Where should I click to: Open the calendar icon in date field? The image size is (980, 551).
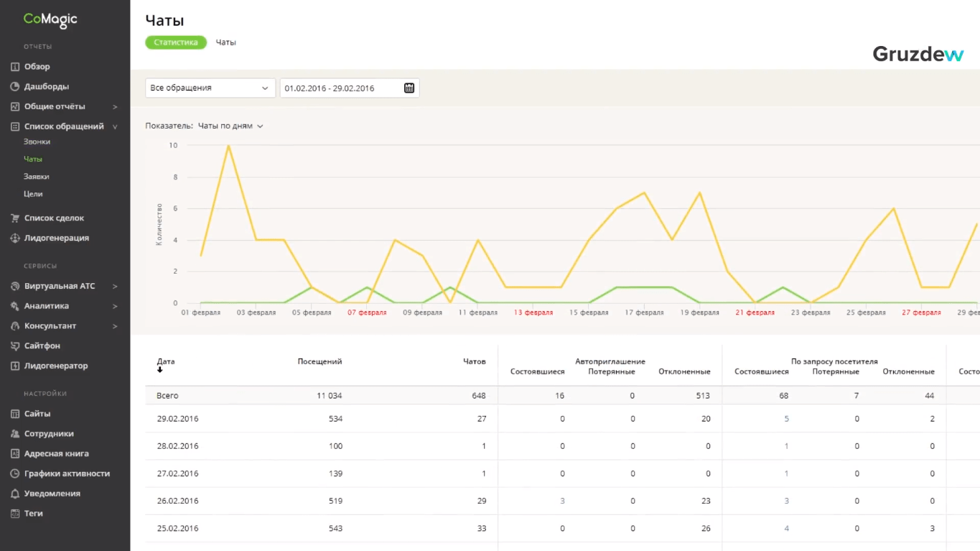409,88
